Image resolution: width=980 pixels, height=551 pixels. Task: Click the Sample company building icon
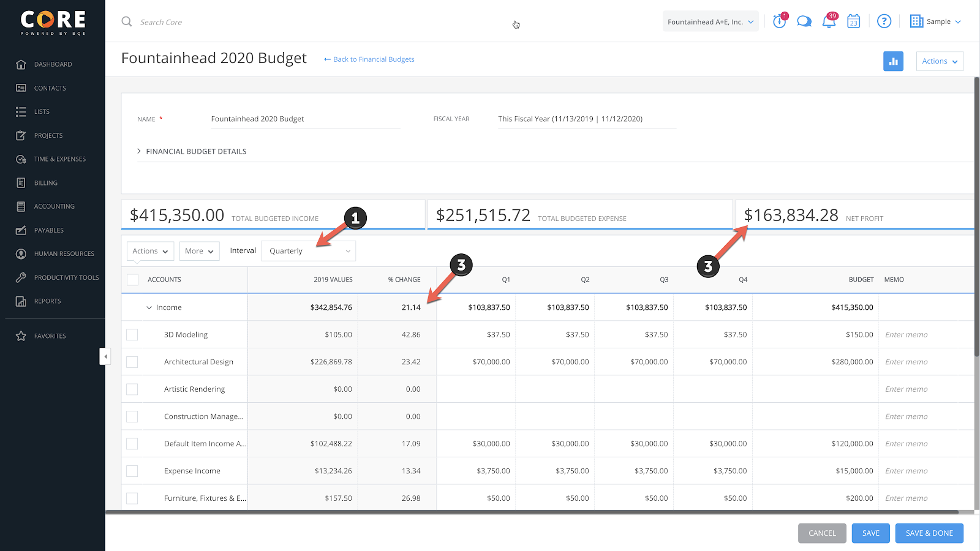tap(916, 21)
